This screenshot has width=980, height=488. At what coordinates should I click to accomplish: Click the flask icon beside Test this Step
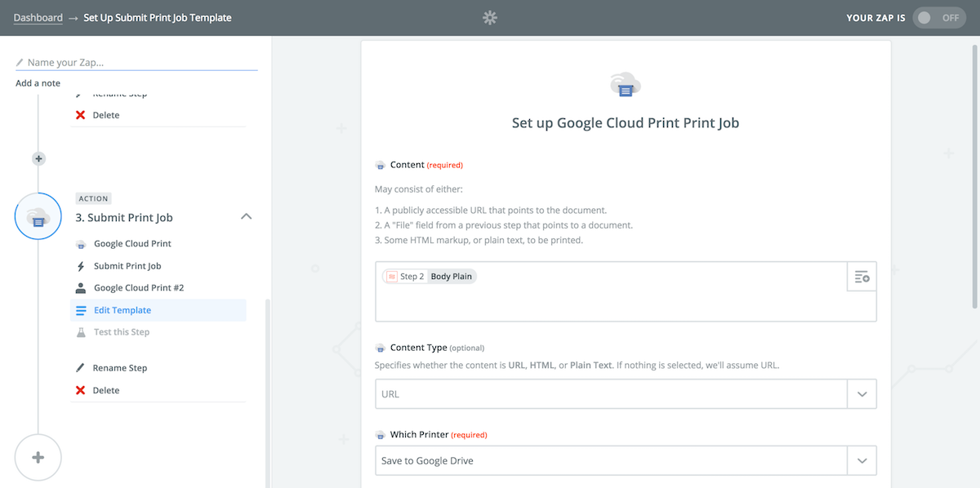point(80,332)
